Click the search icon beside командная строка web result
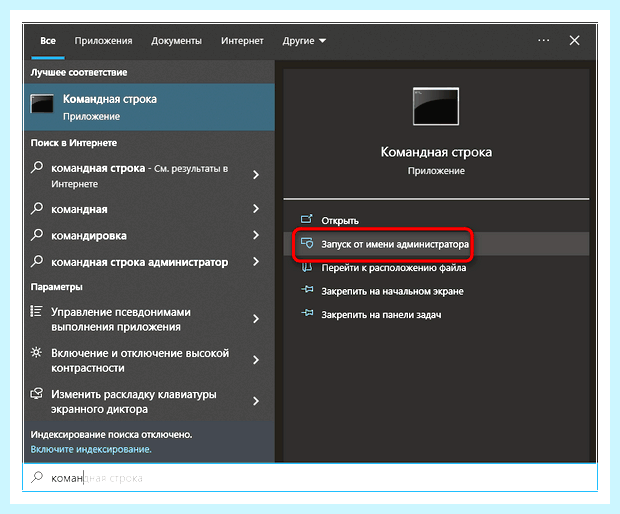 37,167
